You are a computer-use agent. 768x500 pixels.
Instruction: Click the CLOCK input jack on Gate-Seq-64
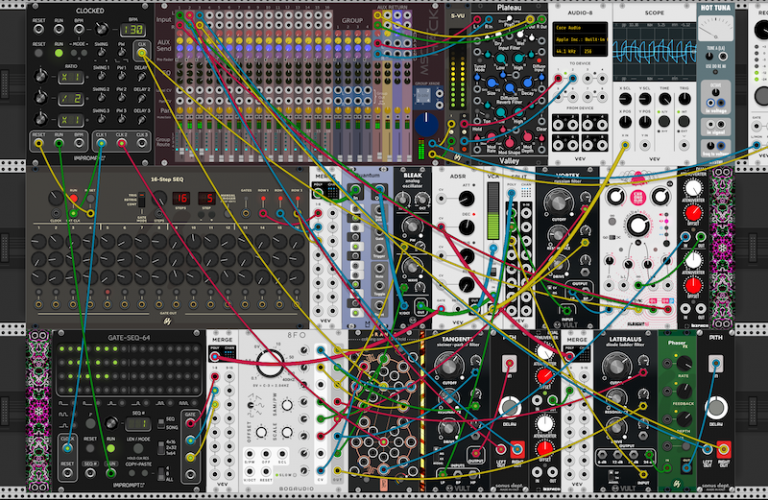click(68, 448)
